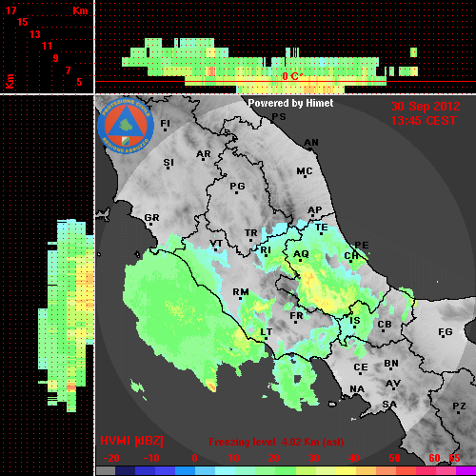Click the MC city label on map
Image resolution: width=476 pixels, height=476 pixels.
tap(305, 171)
